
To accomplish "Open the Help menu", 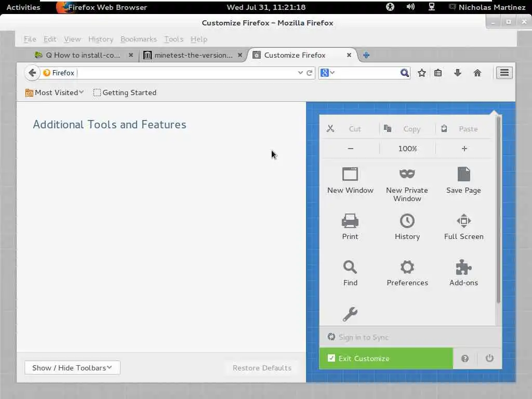I will 198,39.
